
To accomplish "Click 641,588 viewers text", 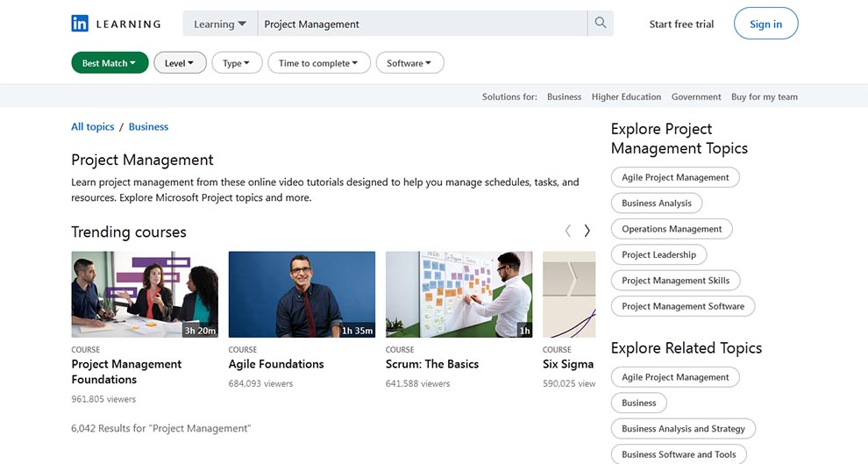I will (x=418, y=383).
